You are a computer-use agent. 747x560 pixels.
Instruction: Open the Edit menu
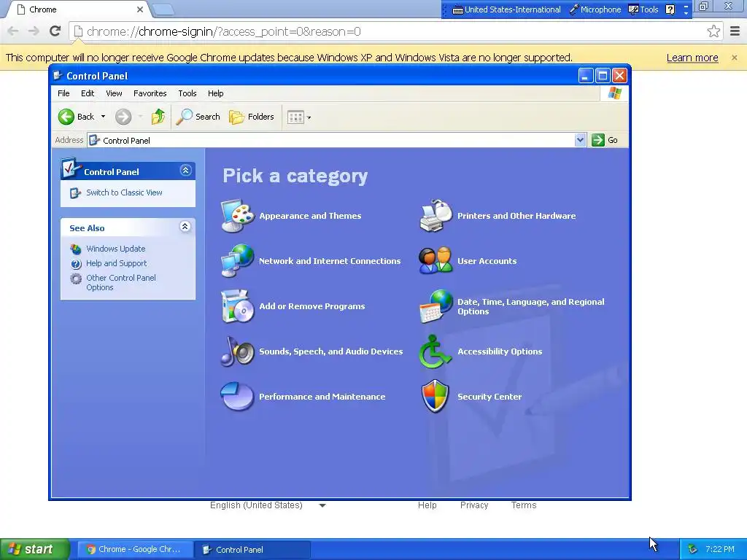point(88,93)
